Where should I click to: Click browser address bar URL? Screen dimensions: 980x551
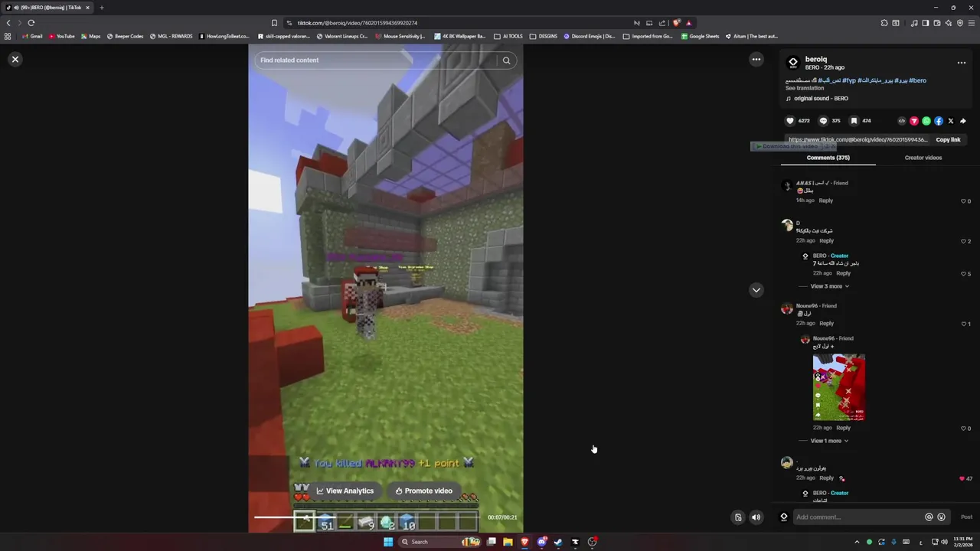(357, 23)
